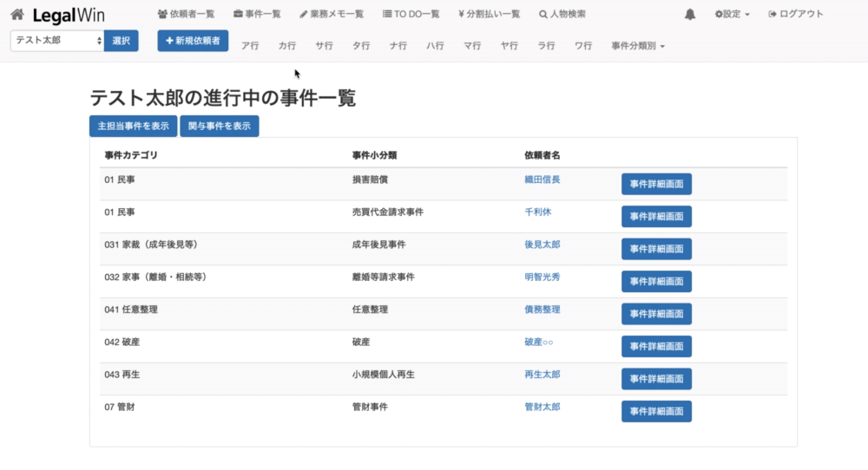This screenshot has width=868, height=470.
Task: Click the 選択 button next to user selector
Action: point(121,41)
